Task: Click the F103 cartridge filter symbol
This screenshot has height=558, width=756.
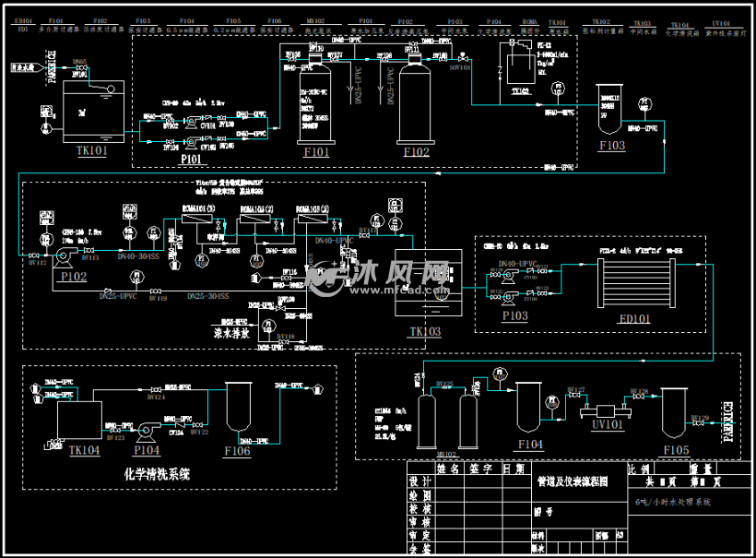Action: tap(609, 109)
